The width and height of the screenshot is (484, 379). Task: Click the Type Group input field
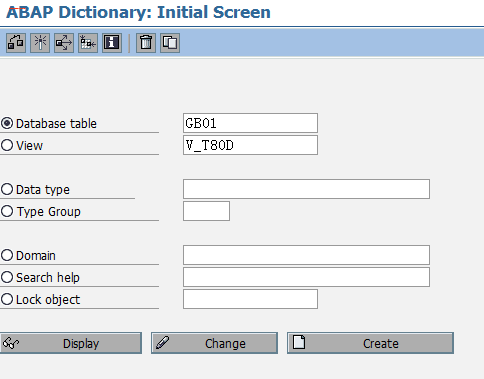[206, 211]
